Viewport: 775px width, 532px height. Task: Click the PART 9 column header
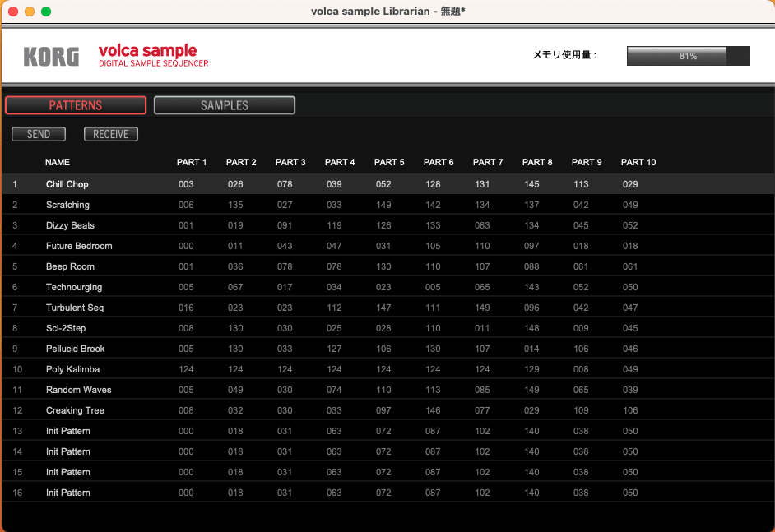587,162
